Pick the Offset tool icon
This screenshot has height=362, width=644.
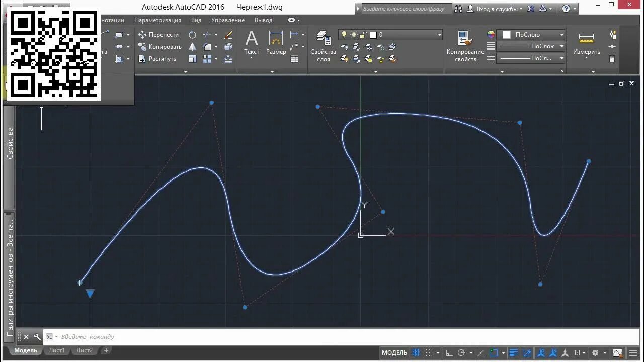pyautogui.click(x=228, y=59)
